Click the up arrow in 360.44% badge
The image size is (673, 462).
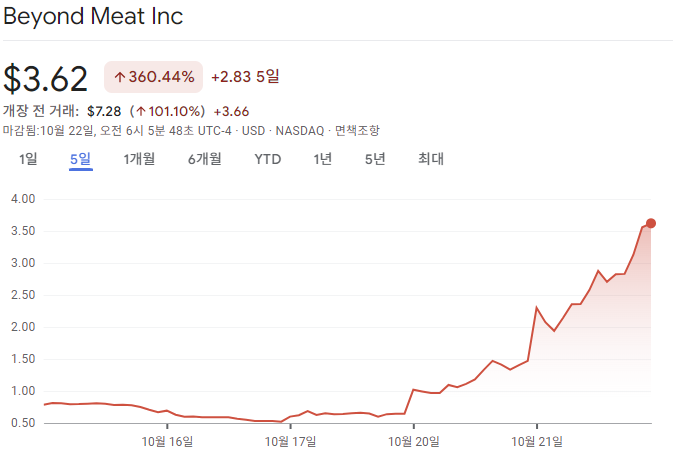[119, 77]
